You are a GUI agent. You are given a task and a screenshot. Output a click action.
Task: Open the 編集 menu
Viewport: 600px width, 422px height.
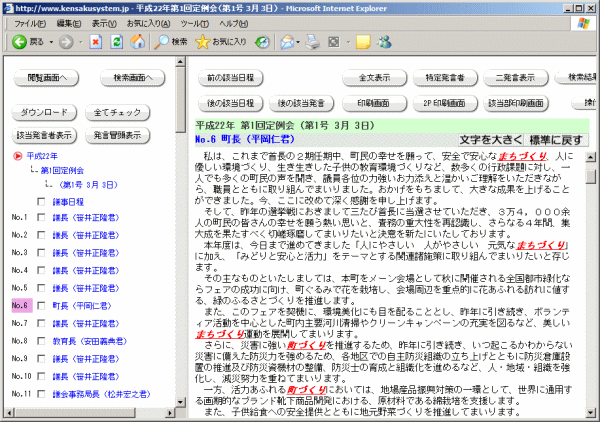(x=69, y=24)
